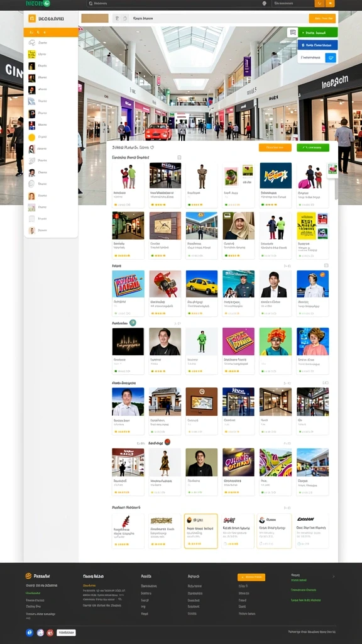Viewport: 362px width, 644px height.
Task: Click the blue Facebook icon in the footer
Action: (x=29, y=633)
